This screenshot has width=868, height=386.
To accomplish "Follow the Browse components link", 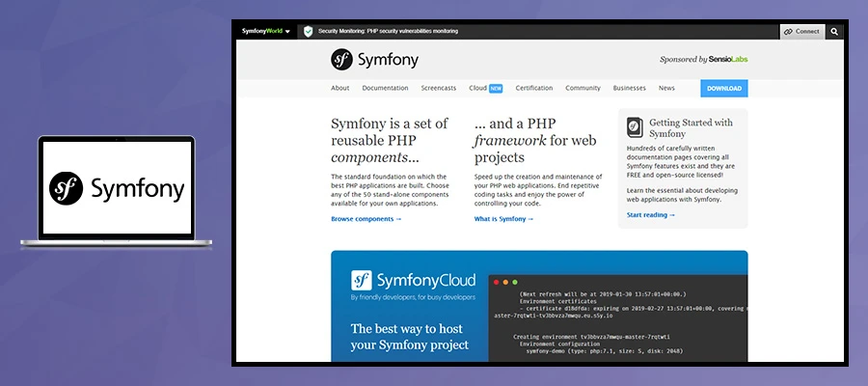I will (x=366, y=219).
